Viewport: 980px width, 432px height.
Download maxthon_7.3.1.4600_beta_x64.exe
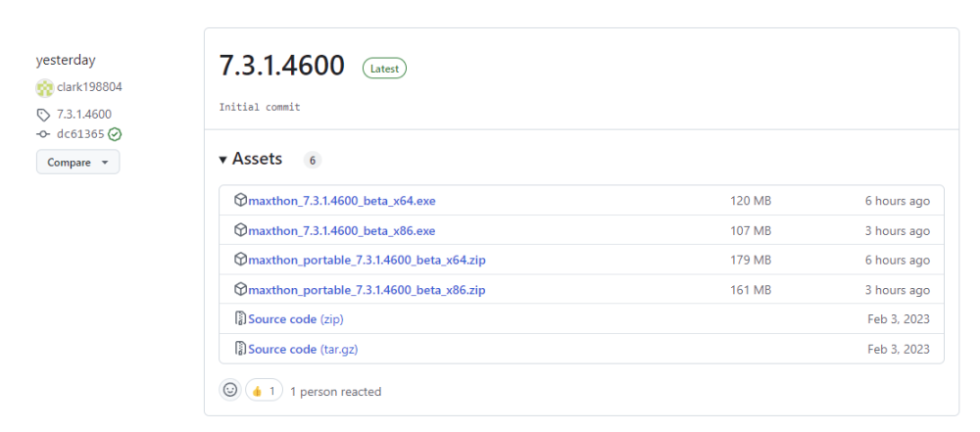click(342, 201)
